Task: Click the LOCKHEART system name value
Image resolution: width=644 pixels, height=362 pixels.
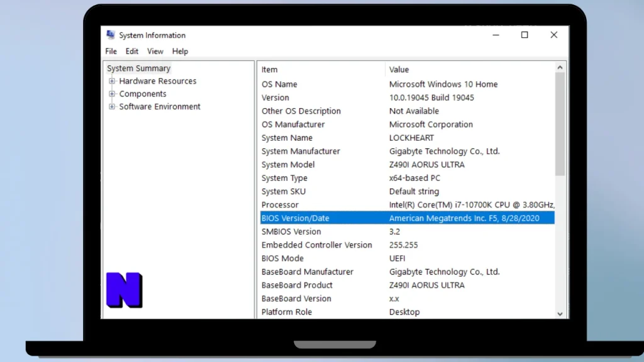Action: [411, 138]
